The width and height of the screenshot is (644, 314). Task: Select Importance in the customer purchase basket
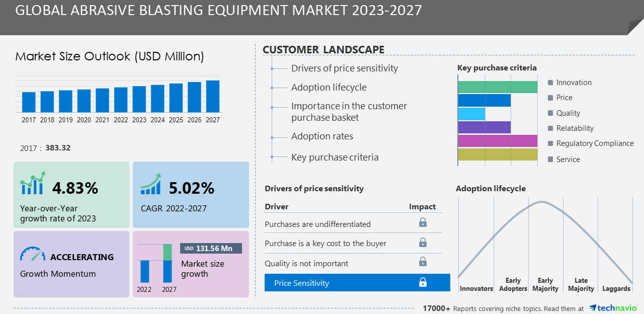click(x=349, y=112)
